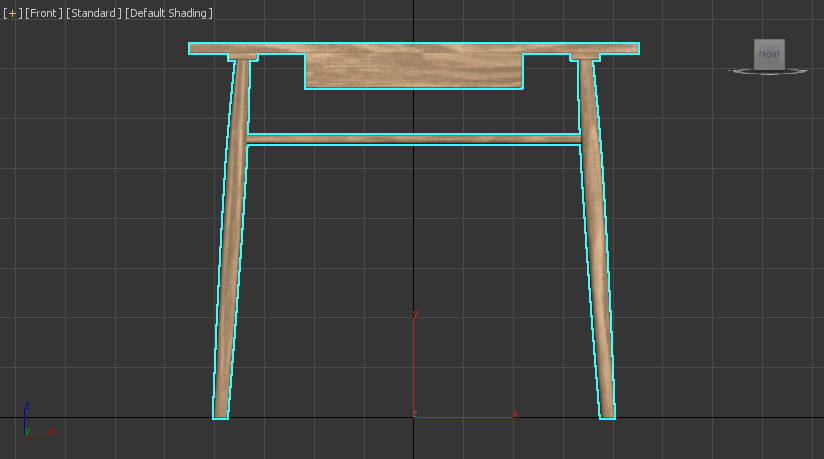Open the [+] viewport general menu
824x459 pixels.
coord(13,13)
